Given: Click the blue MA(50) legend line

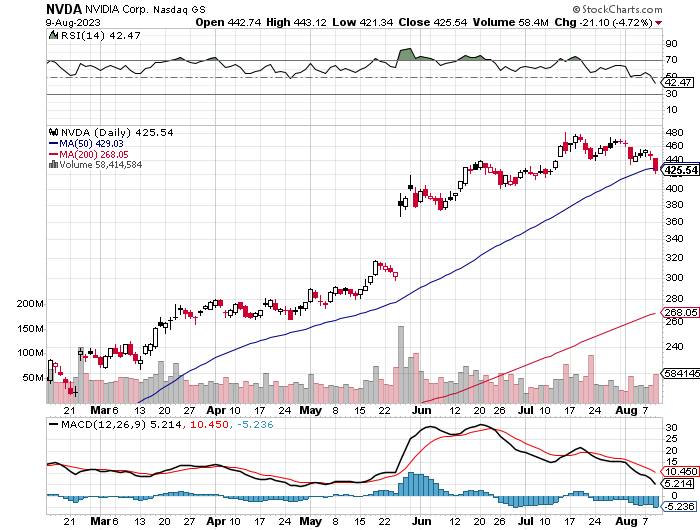Looking at the screenshot, I should pos(53,143).
